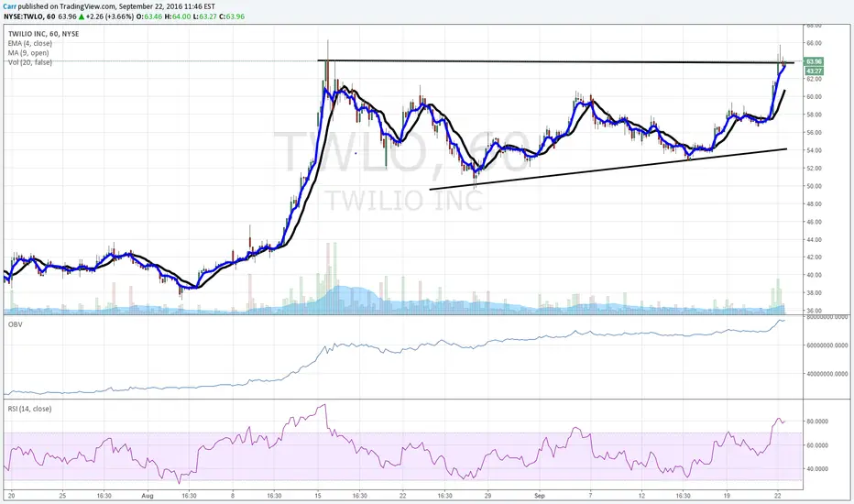Click the 40000000.0000 OBV axis label
854x504 pixels.
click(x=827, y=374)
